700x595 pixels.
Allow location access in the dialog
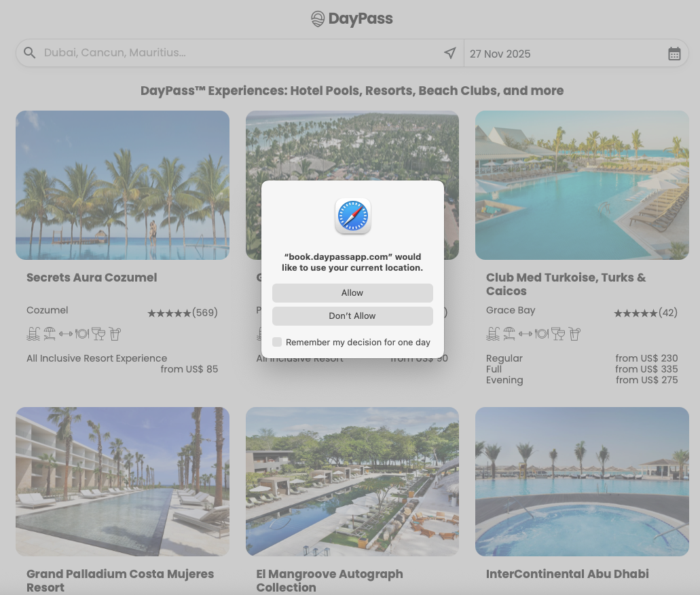[352, 293]
